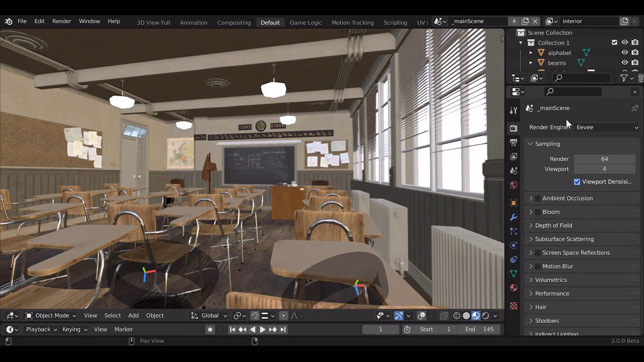The image size is (644, 362).
Task: Disable Viewport Denoising checkbox
Action: [x=577, y=182]
